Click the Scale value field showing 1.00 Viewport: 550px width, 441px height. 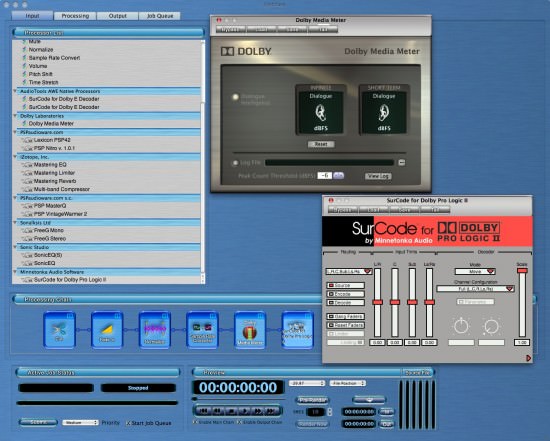tap(522, 342)
